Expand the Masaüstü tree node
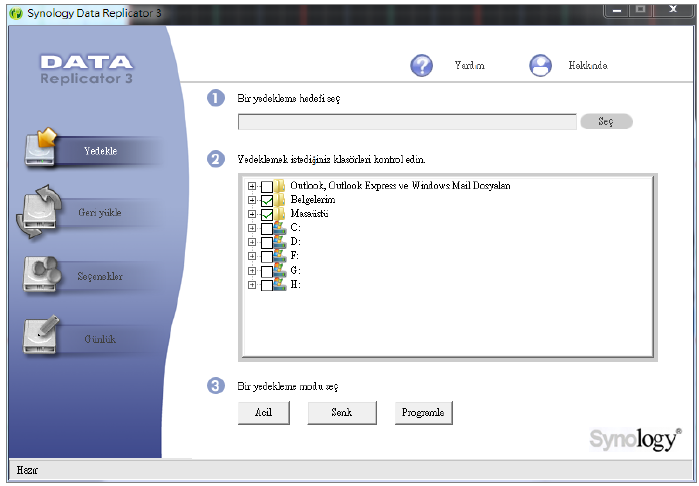 252,215
